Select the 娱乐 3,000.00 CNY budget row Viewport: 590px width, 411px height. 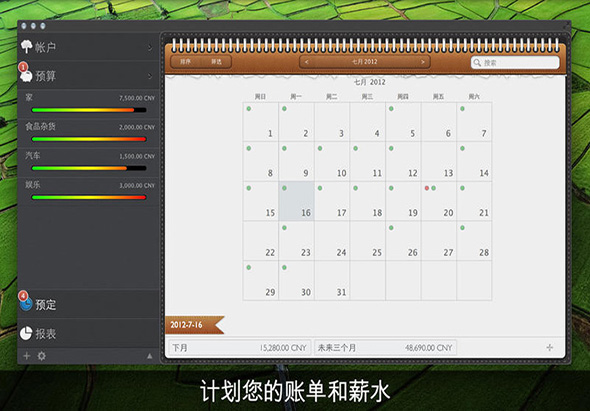88,191
